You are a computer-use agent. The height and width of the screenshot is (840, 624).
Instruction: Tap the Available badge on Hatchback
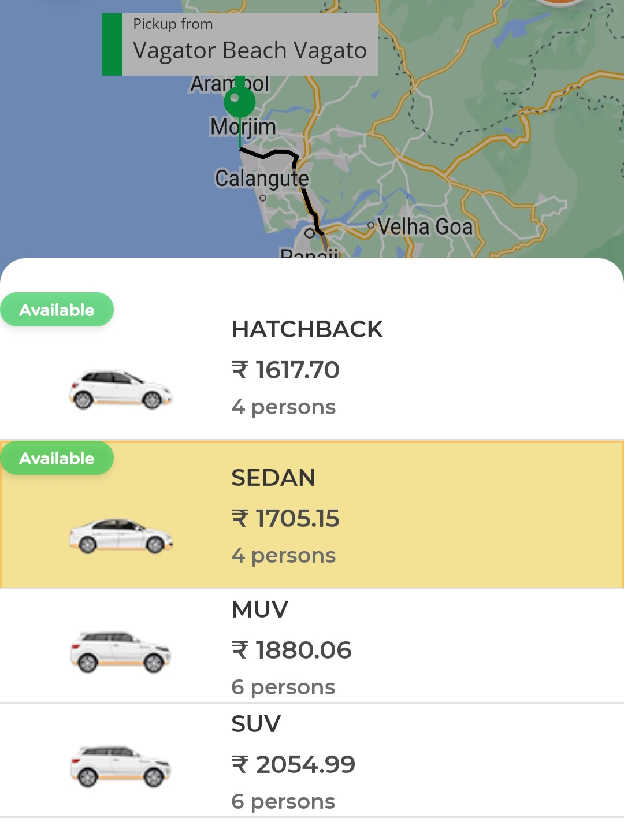(57, 310)
